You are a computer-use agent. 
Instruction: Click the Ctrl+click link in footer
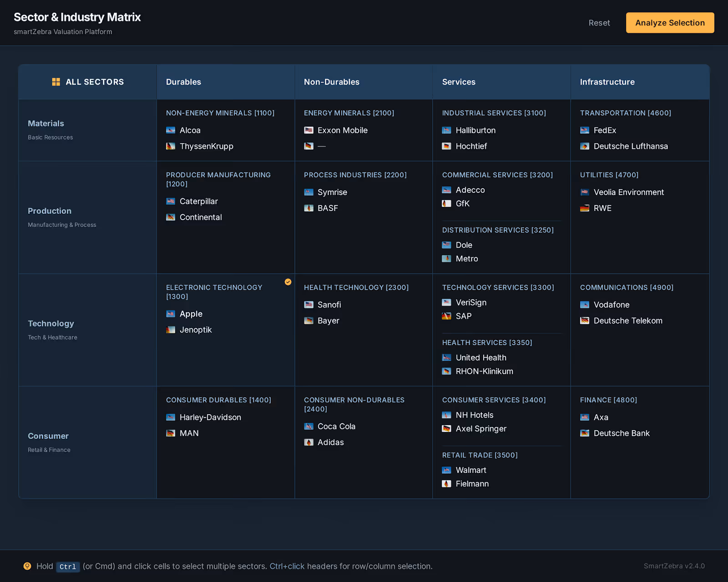tap(287, 566)
